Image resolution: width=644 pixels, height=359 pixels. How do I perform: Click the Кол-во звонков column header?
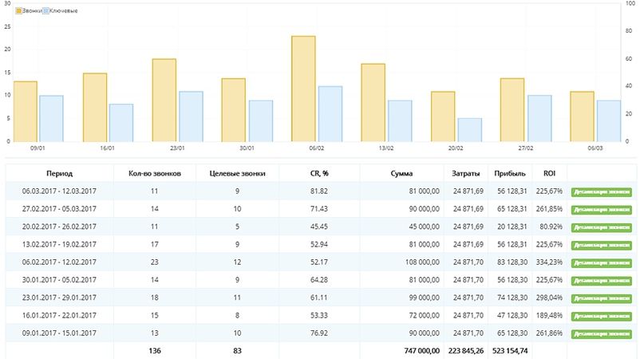coord(155,173)
